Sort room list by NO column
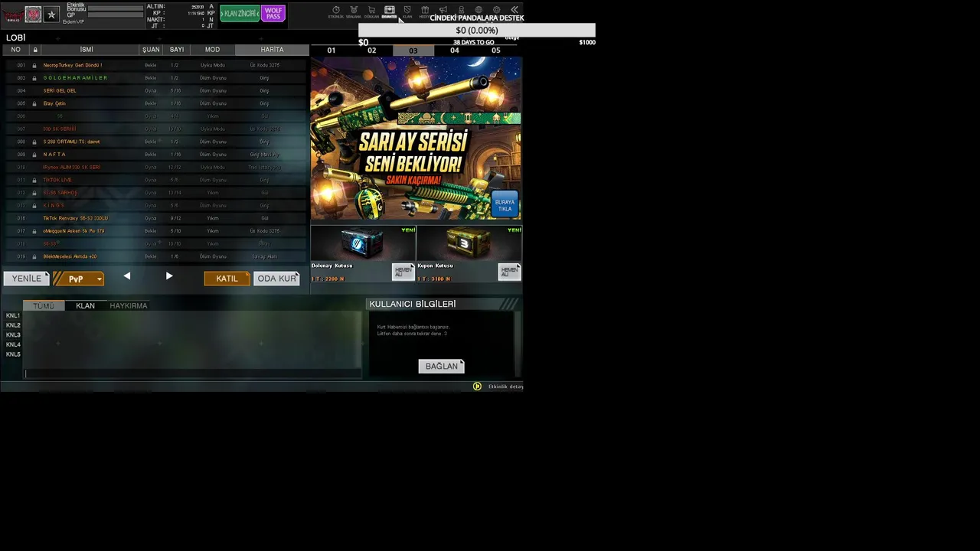 (x=15, y=50)
